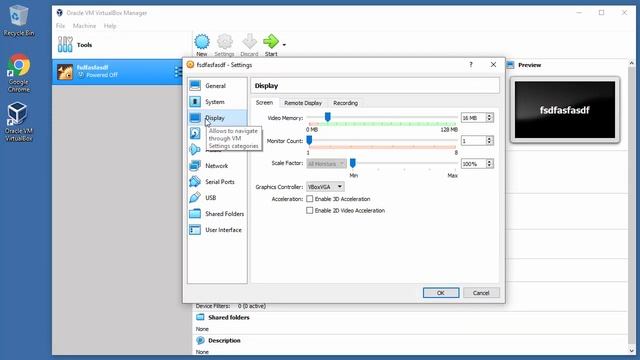Click the Cancel button
This screenshot has width=640, height=360.
[481, 293]
